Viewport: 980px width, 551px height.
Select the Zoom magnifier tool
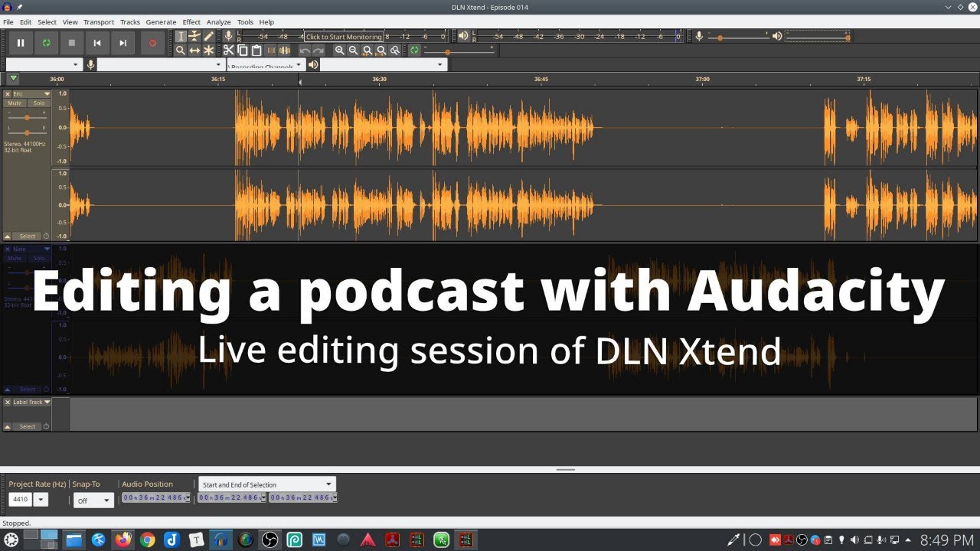(181, 51)
